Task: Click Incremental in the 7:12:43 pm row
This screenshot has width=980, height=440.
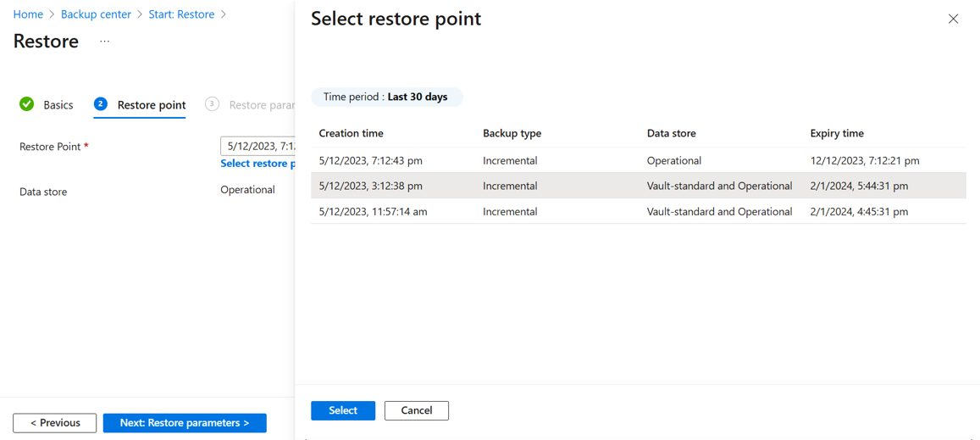Action: 510,160
